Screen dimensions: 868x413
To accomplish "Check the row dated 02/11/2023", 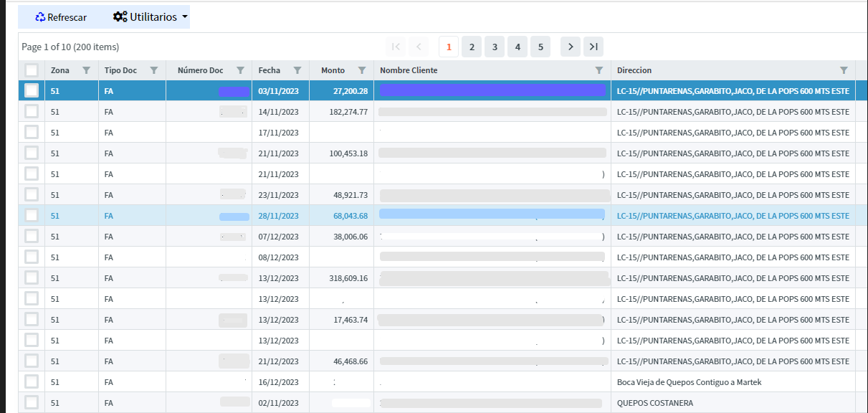I will (x=32, y=402).
